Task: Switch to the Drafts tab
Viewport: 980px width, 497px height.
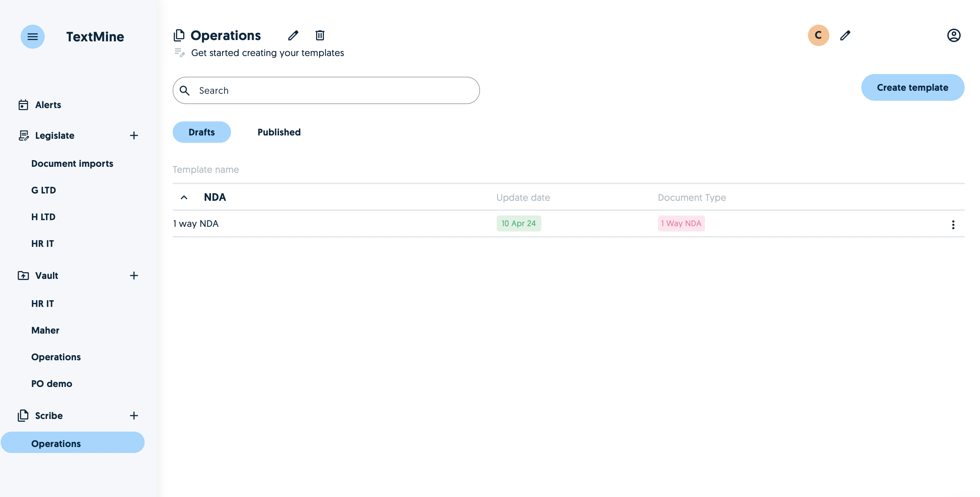Action: point(202,132)
